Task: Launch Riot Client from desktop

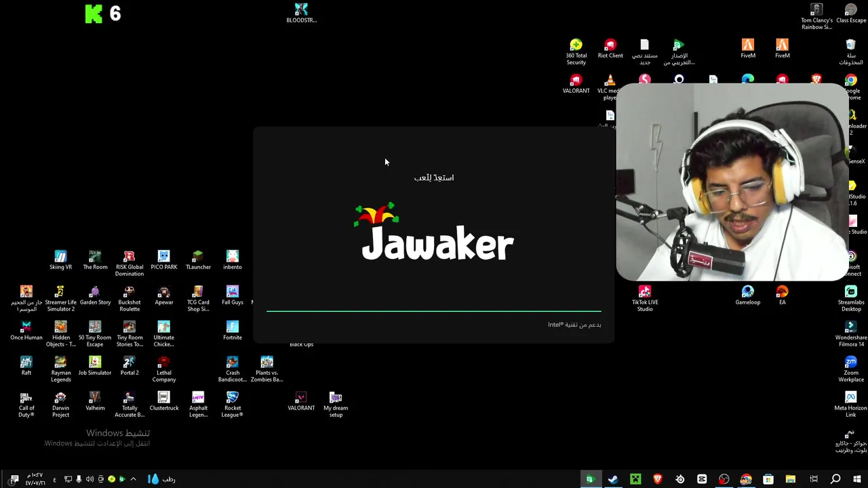Action: [x=610, y=48]
